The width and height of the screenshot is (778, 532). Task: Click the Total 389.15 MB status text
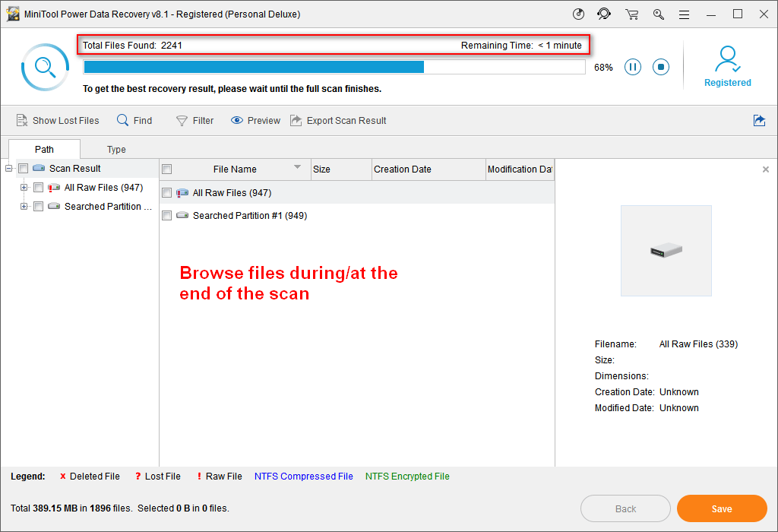pyautogui.click(x=120, y=508)
